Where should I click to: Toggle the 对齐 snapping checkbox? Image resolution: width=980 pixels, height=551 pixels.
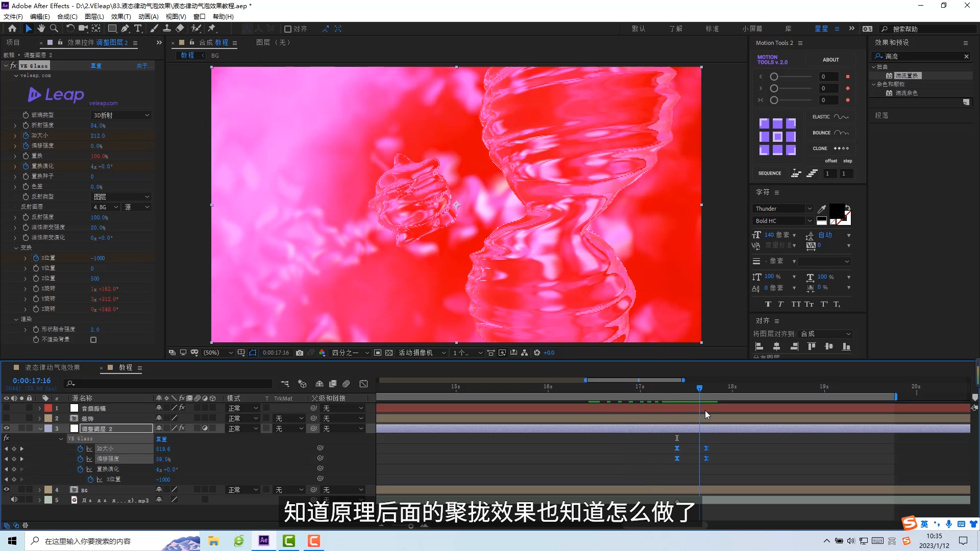click(288, 29)
